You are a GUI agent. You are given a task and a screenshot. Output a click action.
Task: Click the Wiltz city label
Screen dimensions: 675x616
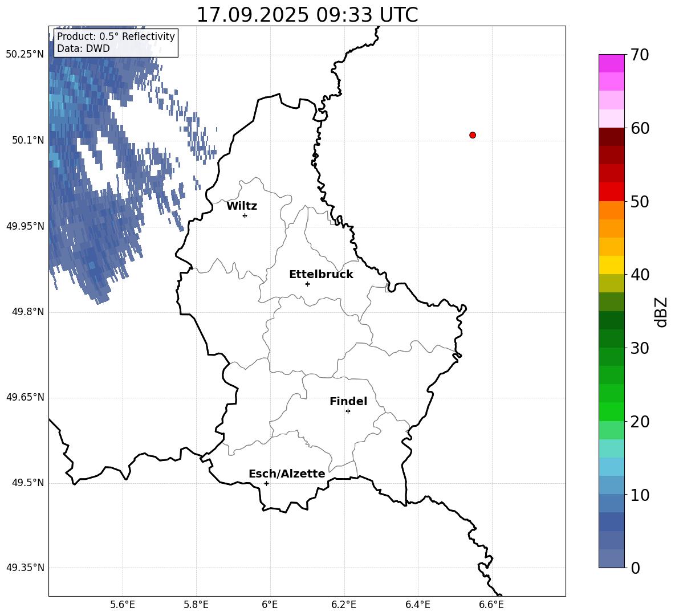tap(242, 206)
